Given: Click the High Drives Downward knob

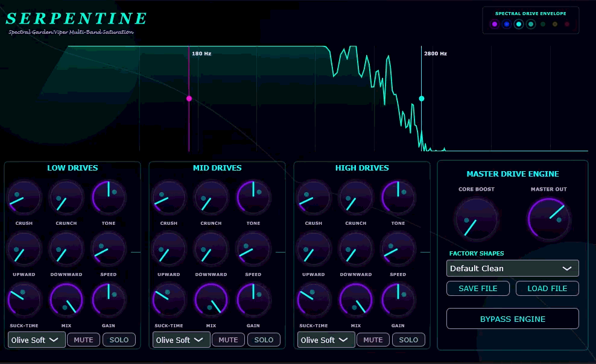Looking at the screenshot, I should point(356,249).
